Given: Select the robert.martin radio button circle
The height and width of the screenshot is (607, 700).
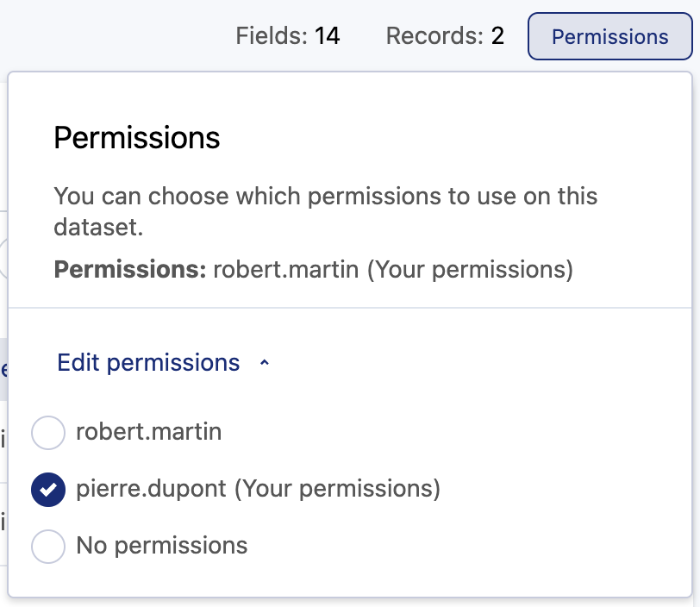Looking at the screenshot, I should pos(48,432).
